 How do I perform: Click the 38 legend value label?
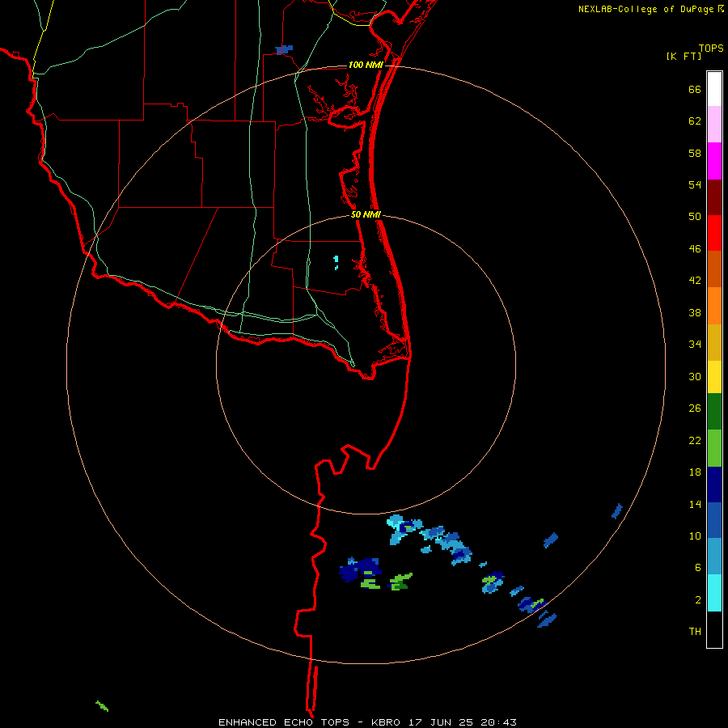(695, 313)
